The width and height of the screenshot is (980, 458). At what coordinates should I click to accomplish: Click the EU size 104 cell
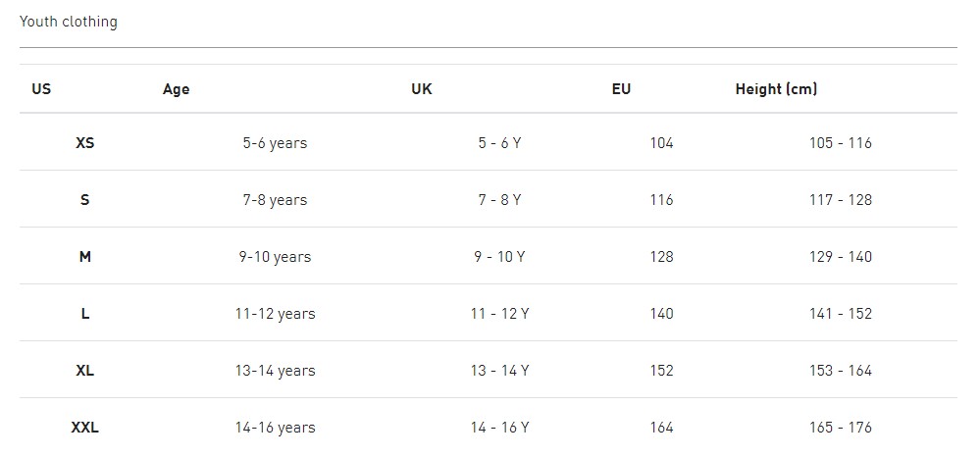662,143
